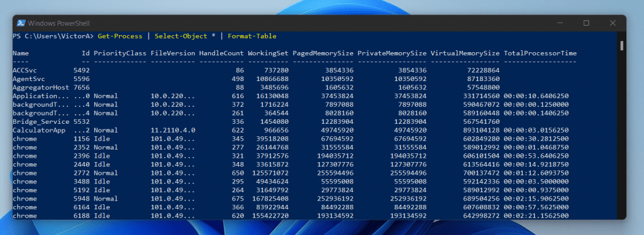The width and height of the screenshot is (644, 235).
Task: Click PagedMemorySize value 84492288
Action: pos(337,207)
